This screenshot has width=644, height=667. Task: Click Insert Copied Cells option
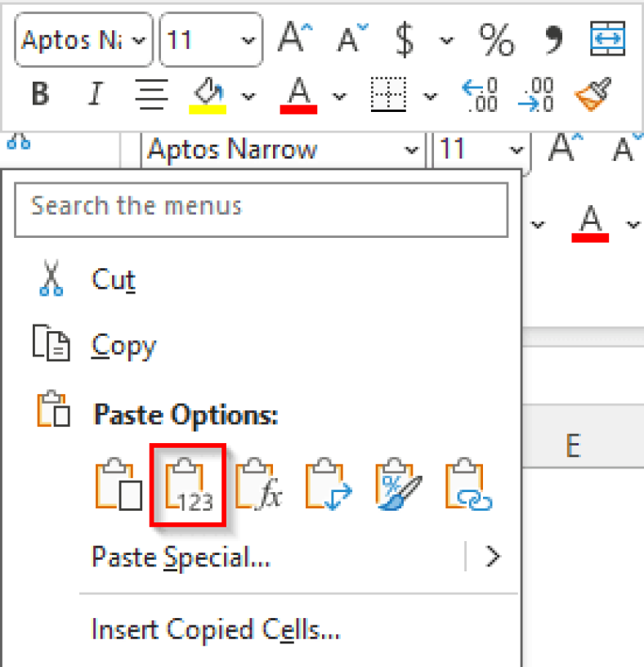[216, 629]
